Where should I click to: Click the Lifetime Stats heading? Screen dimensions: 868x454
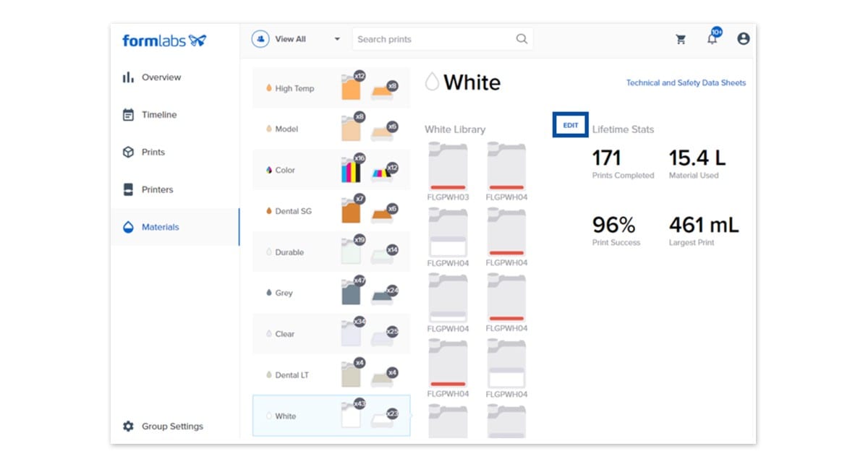[623, 129]
